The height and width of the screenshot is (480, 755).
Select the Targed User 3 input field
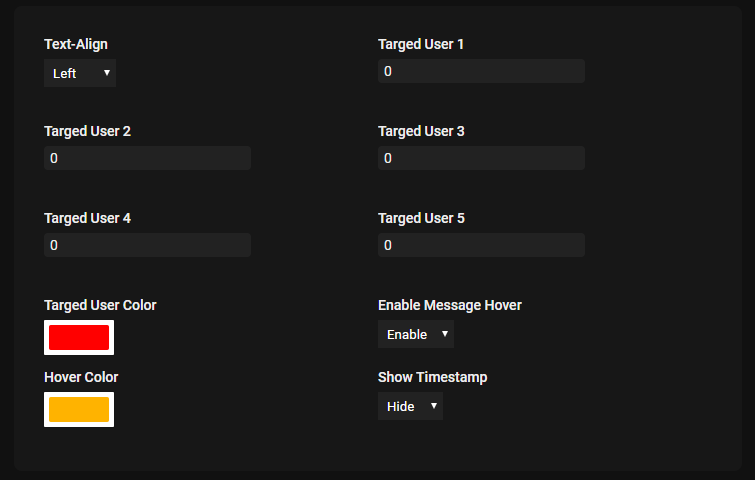pos(481,158)
